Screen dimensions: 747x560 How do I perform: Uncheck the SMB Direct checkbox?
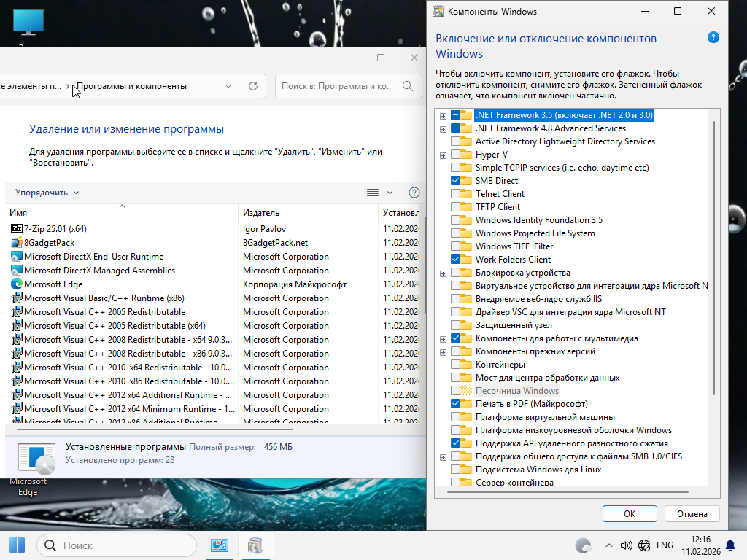point(456,181)
